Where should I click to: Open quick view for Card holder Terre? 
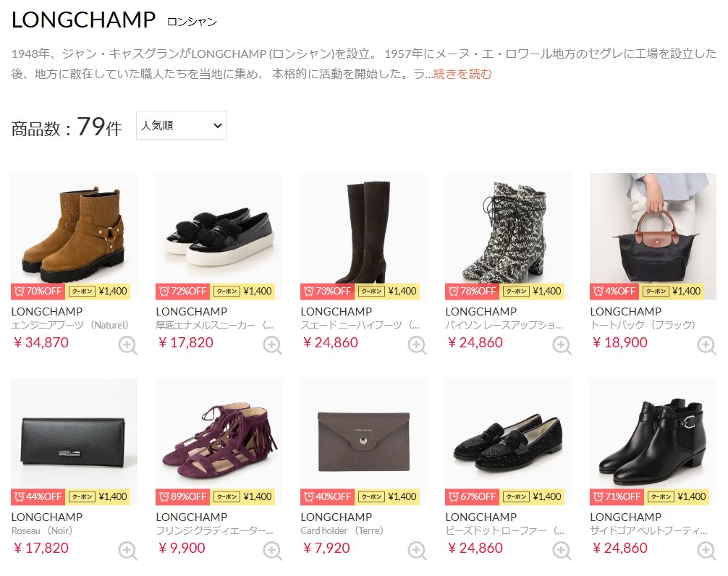[x=418, y=551]
